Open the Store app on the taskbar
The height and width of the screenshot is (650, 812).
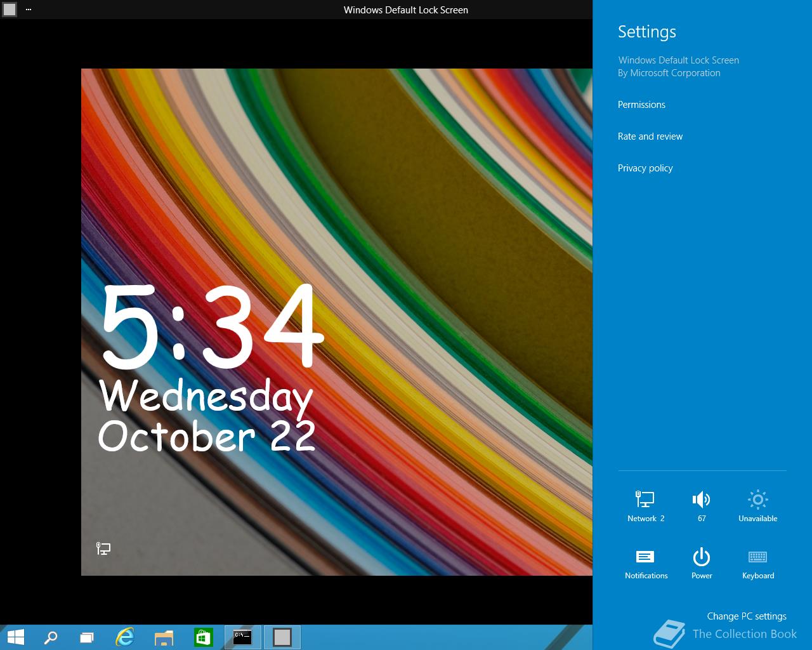[x=203, y=637]
